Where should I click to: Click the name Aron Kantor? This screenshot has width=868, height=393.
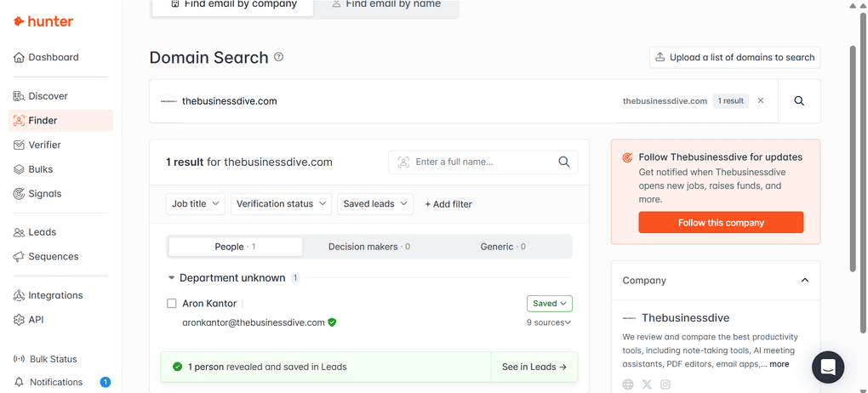[x=209, y=304]
